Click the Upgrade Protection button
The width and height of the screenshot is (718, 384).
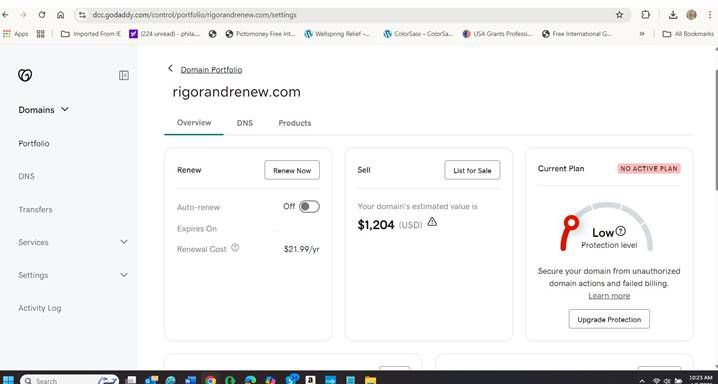point(609,319)
